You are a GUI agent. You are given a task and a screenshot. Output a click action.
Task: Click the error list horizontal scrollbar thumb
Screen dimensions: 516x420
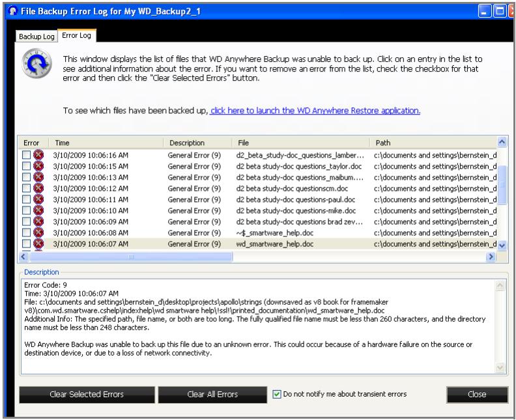131,257
